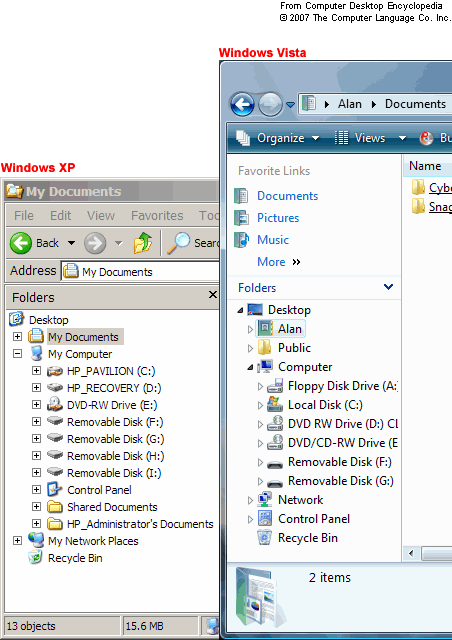452x640 pixels.
Task: Open Vista recent pages dropdown arrow
Action: (290, 105)
